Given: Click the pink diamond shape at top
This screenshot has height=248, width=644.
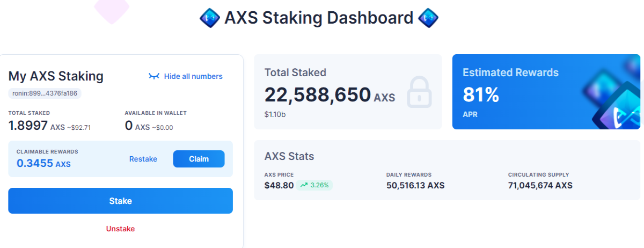Looking at the screenshot, I should pos(112,9).
